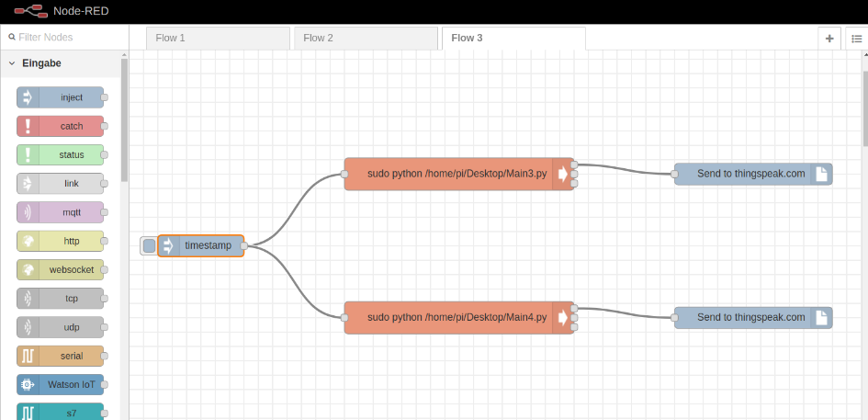Select the serial node icon in palette

coord(28,356)
